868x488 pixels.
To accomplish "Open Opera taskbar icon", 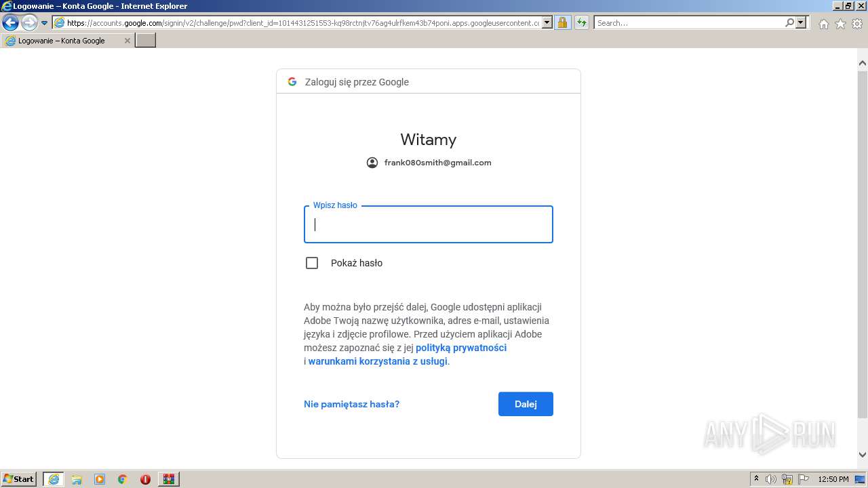I will [145, 479].
